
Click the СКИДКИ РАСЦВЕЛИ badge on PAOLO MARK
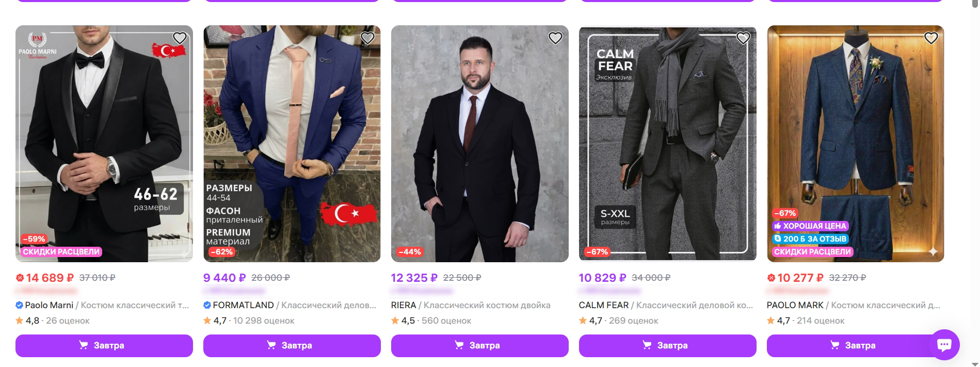click(812, 251)
